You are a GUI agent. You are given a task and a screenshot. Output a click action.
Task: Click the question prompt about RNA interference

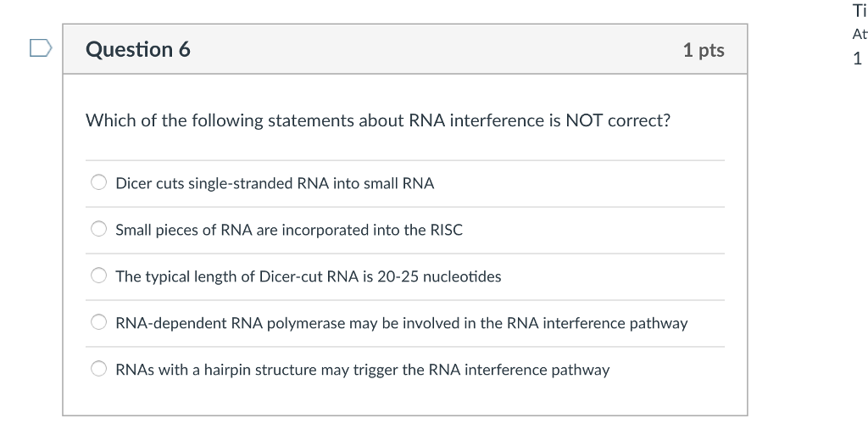[377, 120]
